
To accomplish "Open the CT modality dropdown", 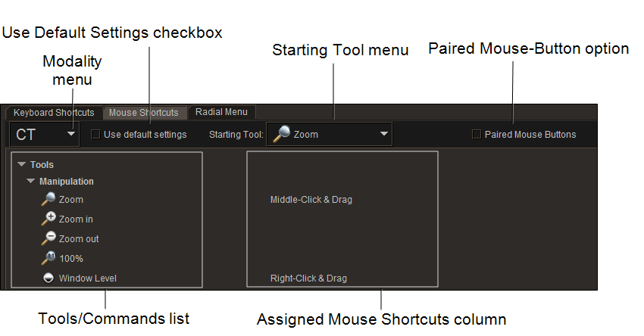I will click(x=70, y=135).
